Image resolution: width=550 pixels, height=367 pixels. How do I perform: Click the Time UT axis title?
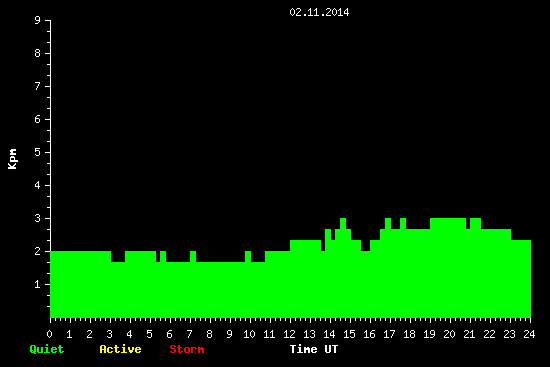(x=314, y=349)
